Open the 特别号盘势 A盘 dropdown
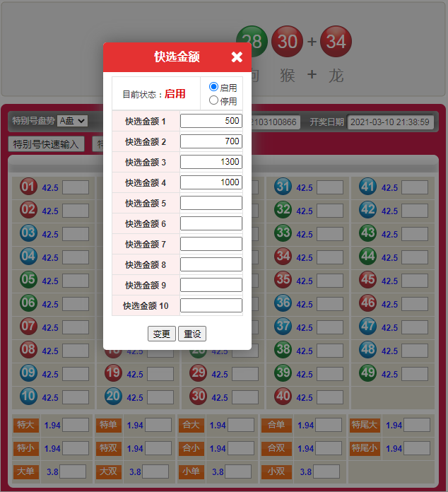Viewport: 448px width, 492px height. (72, 121)
